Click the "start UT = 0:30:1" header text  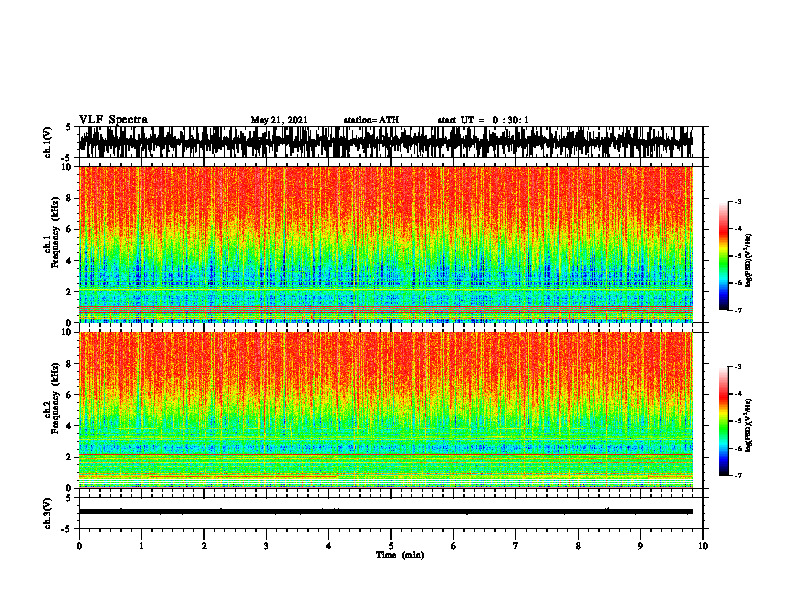tap(483, 120)
